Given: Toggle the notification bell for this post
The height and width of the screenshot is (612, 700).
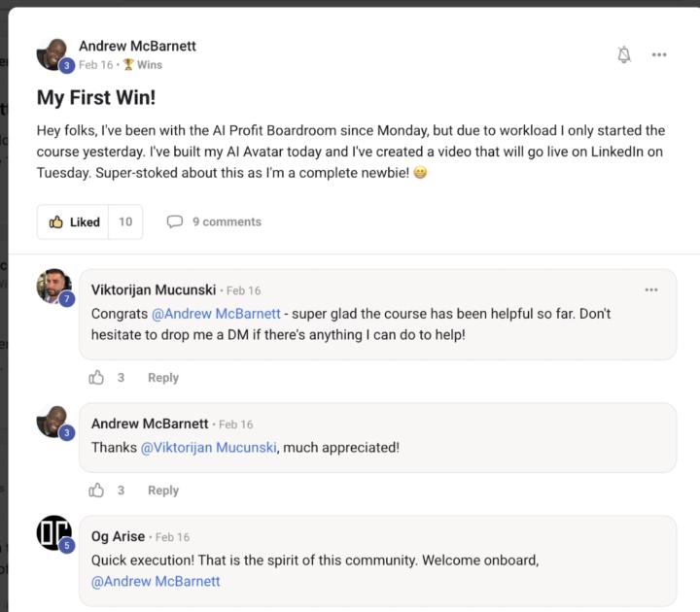Looking at the screenshot, I should coord(624,54).
